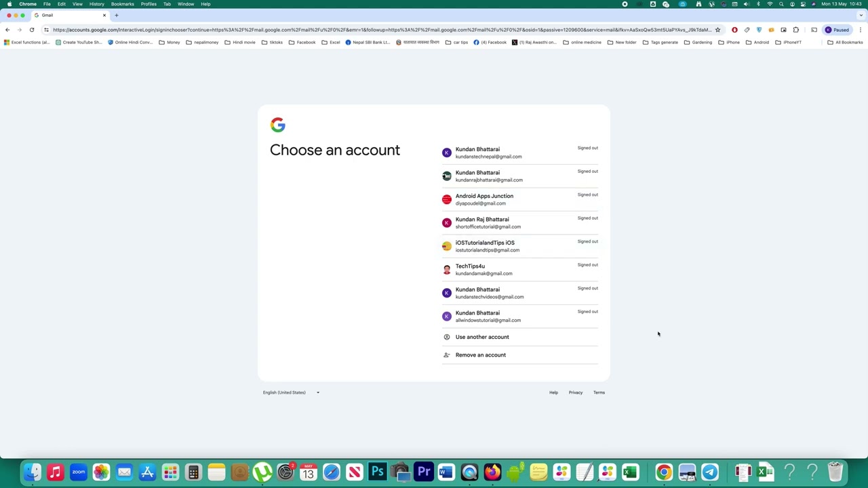Open the Chrome three-dot menu
Screen dimensions: 868x488
tap(861, 30)
